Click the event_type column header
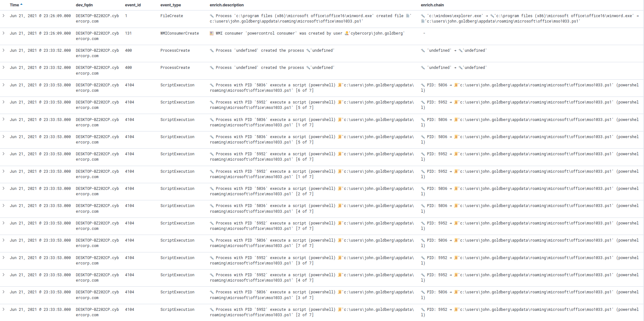Viewport: 644px width, 321px height. point(171,5)
